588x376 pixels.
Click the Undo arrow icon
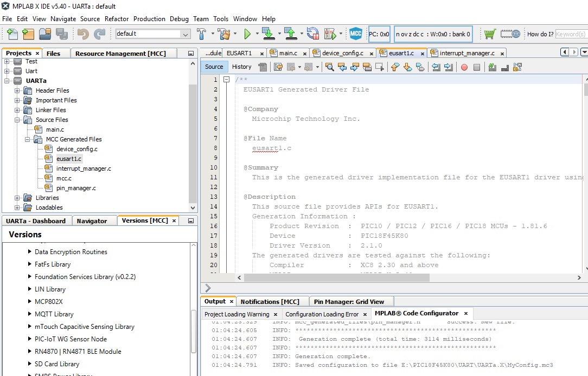click(x=83, y=34)
